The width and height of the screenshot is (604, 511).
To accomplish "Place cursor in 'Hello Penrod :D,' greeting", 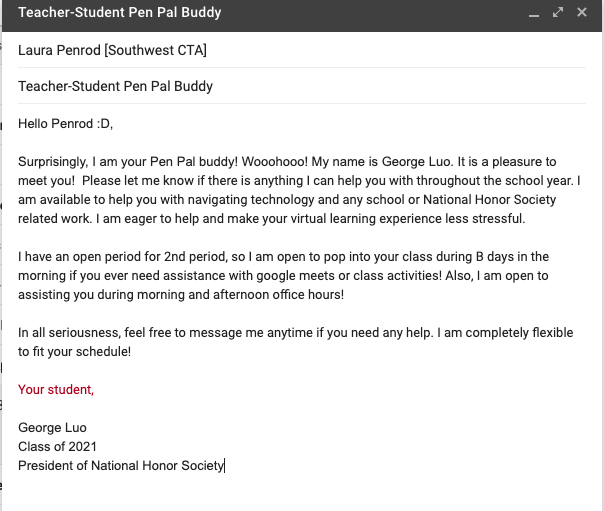I will pos(66,124).
